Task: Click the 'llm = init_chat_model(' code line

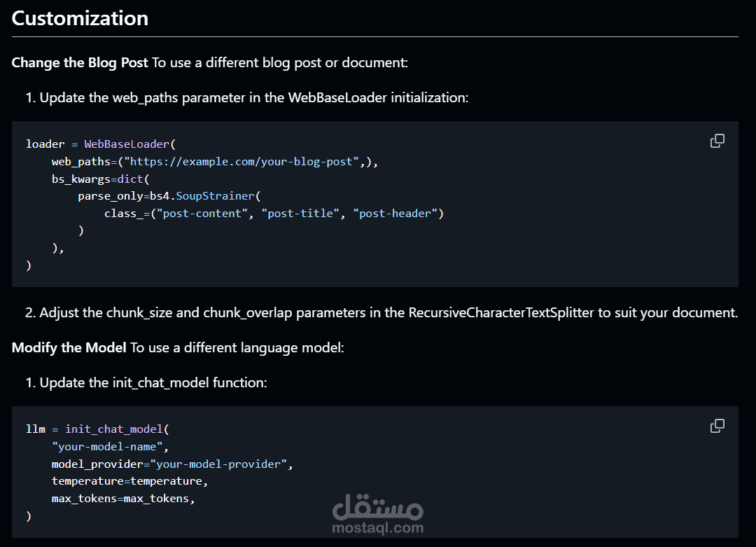Action: 97,429
